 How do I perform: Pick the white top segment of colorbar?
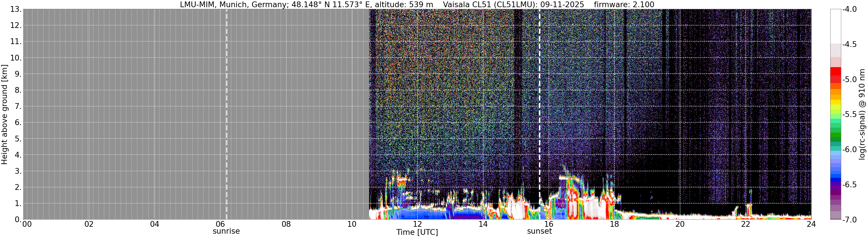coord(836,26)
